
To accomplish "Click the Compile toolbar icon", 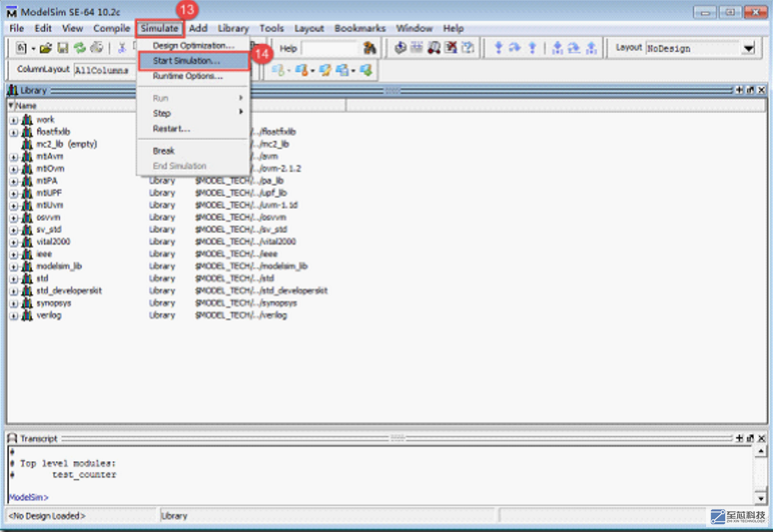I will 400,47.
